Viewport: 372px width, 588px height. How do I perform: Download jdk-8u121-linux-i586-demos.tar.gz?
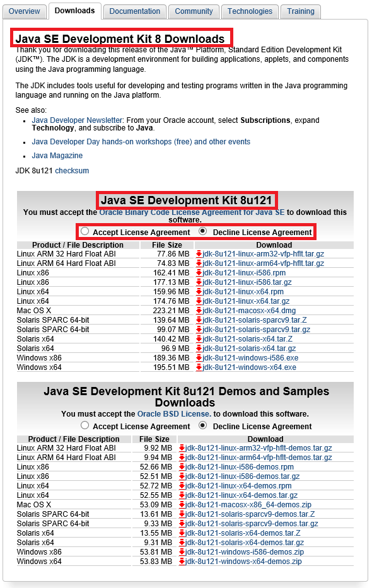point(242,476)
